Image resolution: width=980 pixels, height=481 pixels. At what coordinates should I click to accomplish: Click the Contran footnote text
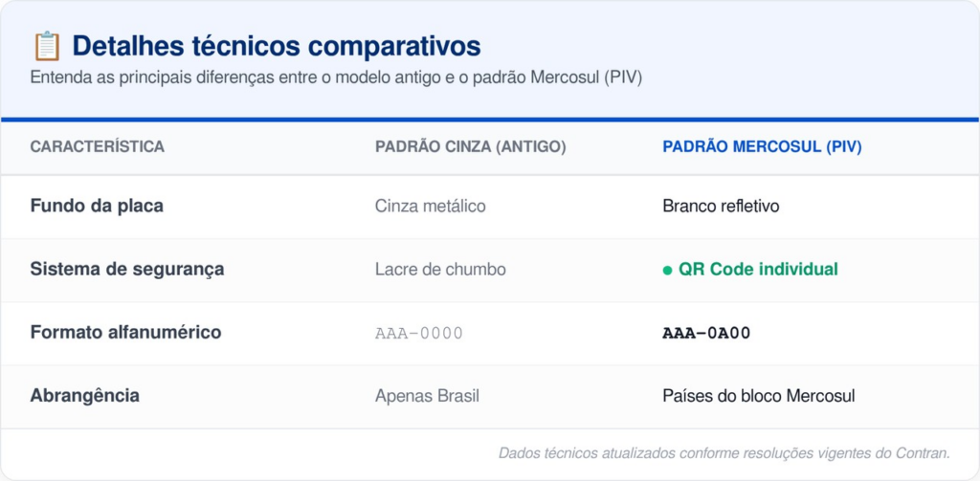click(724, 453)
